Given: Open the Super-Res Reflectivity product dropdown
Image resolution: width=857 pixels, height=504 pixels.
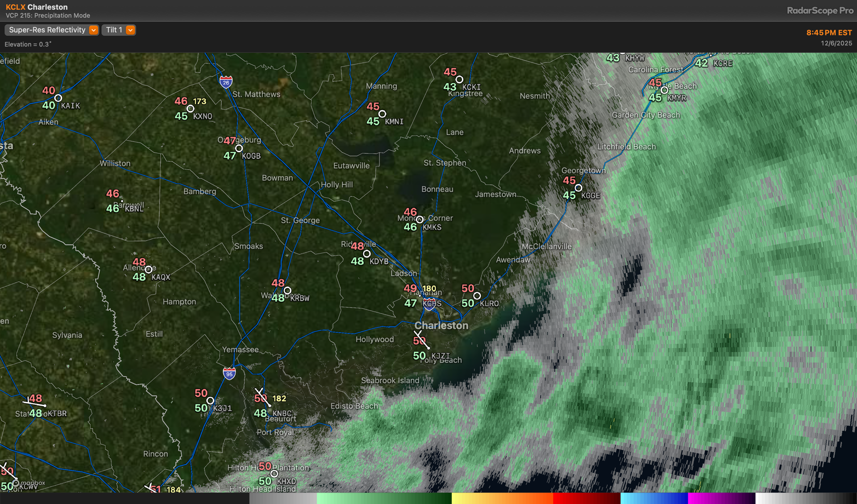Looking at the screenshot, I should click(x=51, y=30).
